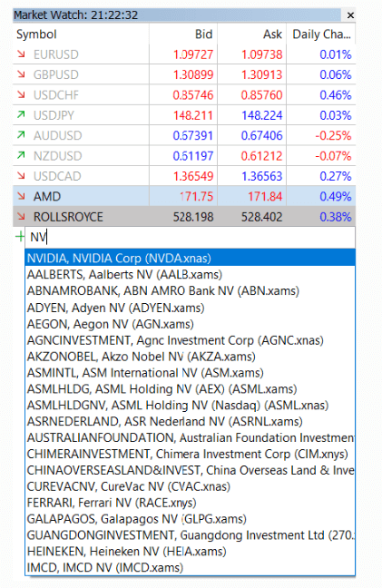The width and height of the screenshot is (382, 588).
Task: Click the AUDUSD up arrow icon
Action: [x=21, y=135]
